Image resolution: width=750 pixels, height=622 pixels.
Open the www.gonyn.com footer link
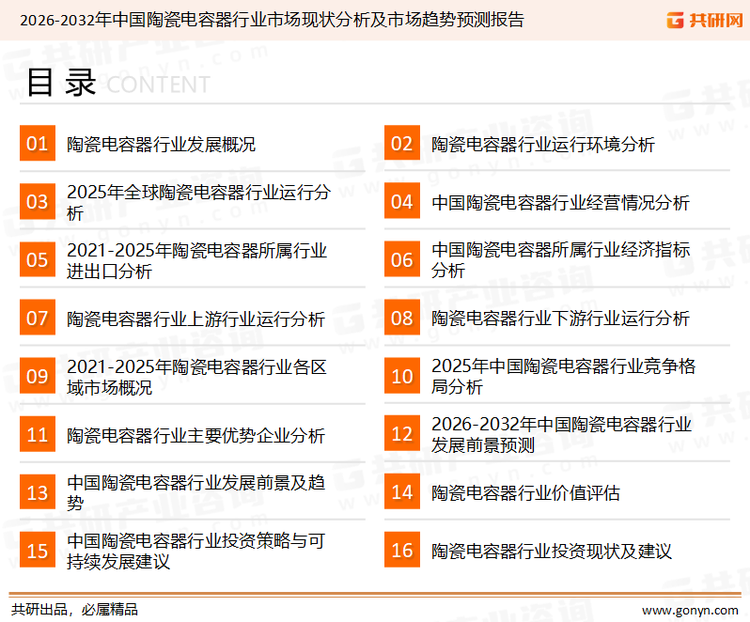690,611
